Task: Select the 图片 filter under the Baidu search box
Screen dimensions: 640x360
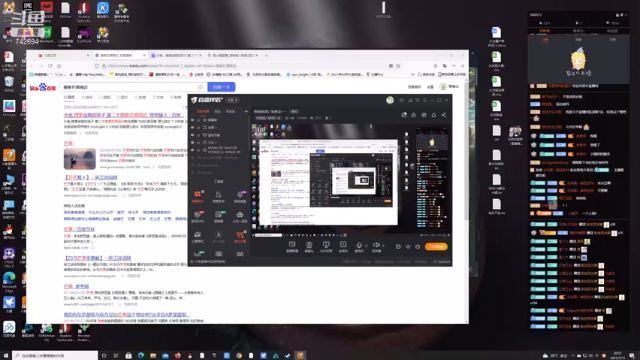Action: tap(122, 98)
